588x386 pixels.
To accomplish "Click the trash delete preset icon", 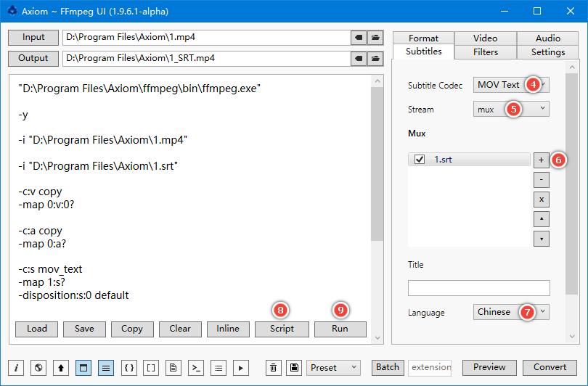I will coord(273,367).
